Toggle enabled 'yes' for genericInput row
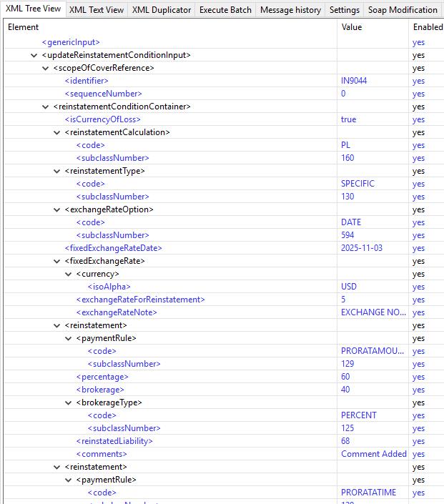Screen dimensions: 444x504 (x=418, y=42)
